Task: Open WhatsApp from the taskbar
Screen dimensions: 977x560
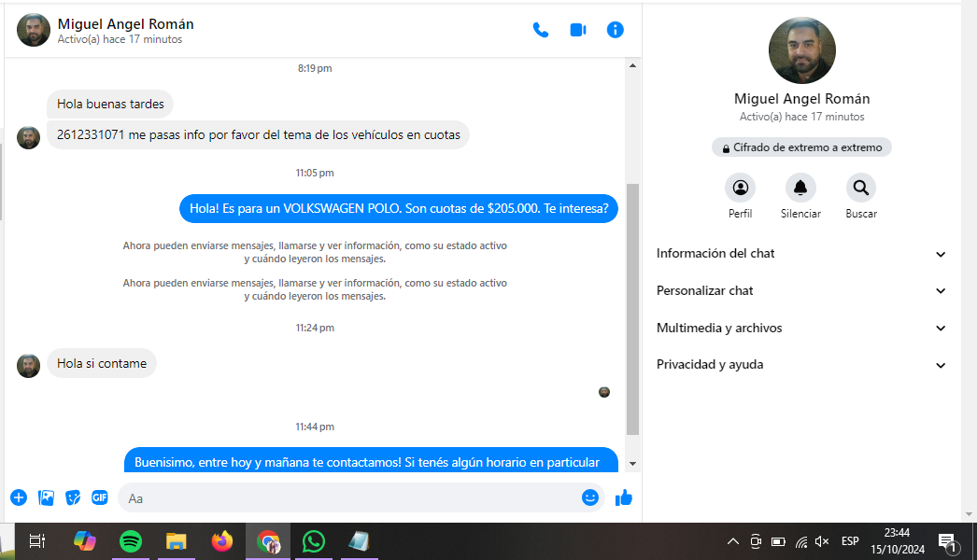Action: coord(314,541)
